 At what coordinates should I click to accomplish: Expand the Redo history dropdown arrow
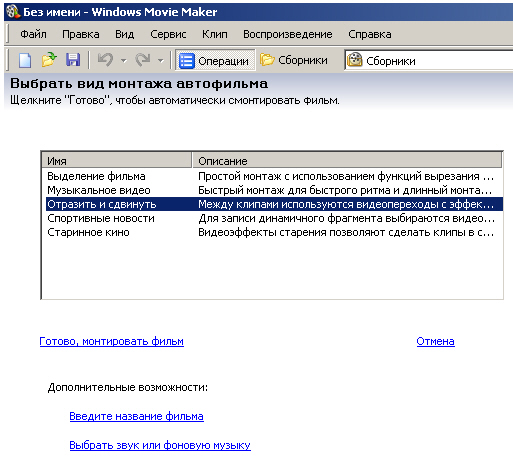coord(161,61)
